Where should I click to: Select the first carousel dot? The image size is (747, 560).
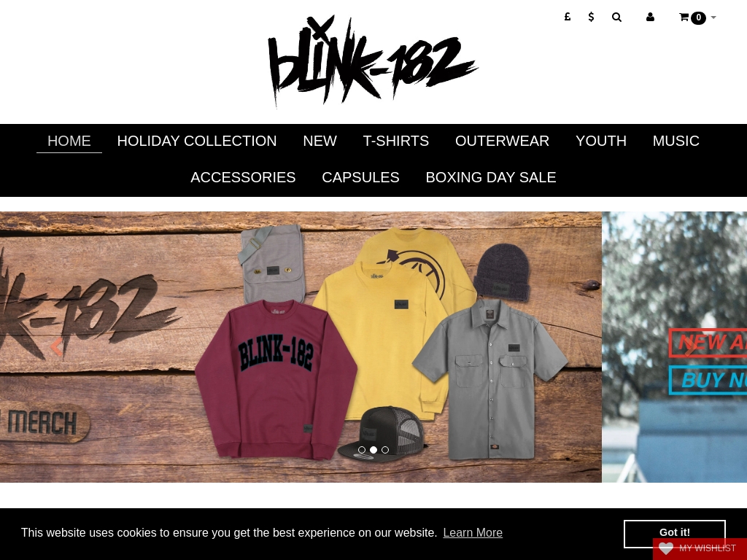pyautogui.click(x=362, y=449)
